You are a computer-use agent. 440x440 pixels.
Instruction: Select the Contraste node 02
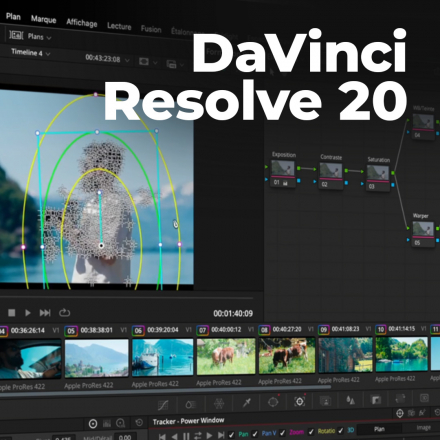click(x=331, y=176)
